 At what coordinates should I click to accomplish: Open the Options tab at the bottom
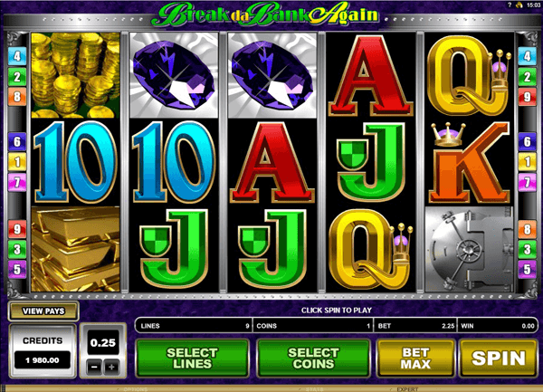[136, 389]
